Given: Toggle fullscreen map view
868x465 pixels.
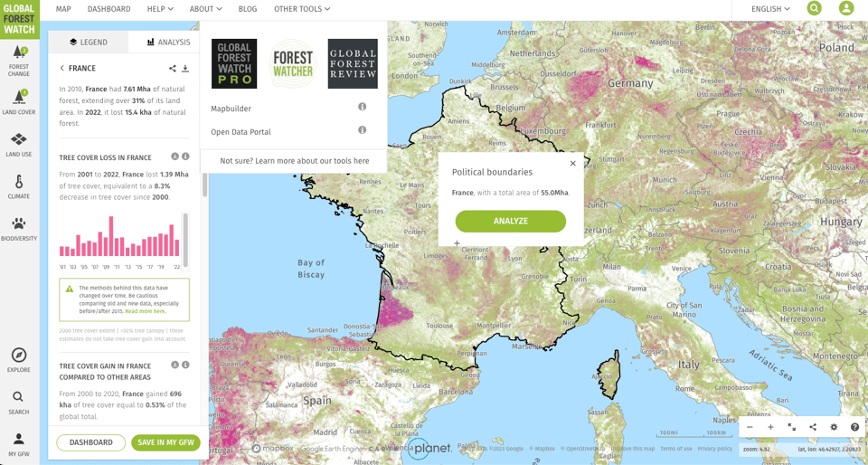Looking at the screenshot, I should coord(791,427).
